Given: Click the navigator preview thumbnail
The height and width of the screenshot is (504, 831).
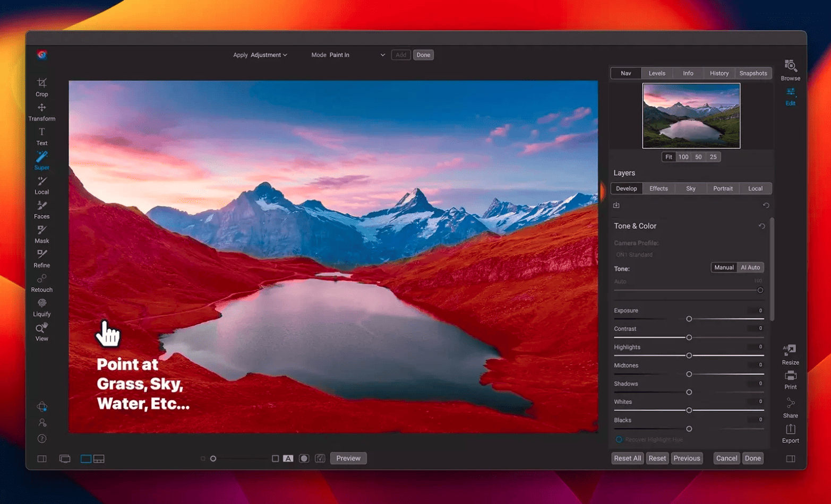Looking at the screenshot, I should tap(691, 116).
